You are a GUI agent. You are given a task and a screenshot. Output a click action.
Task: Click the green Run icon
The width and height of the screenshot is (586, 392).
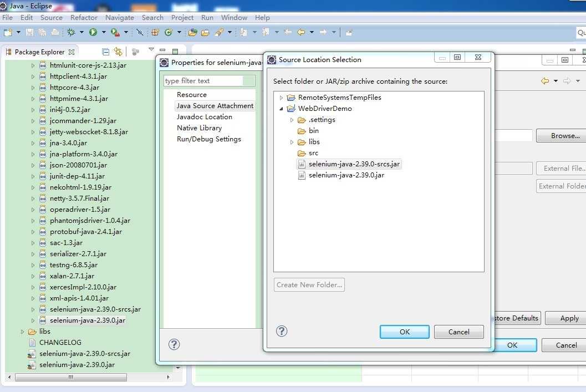coord(93,33)
